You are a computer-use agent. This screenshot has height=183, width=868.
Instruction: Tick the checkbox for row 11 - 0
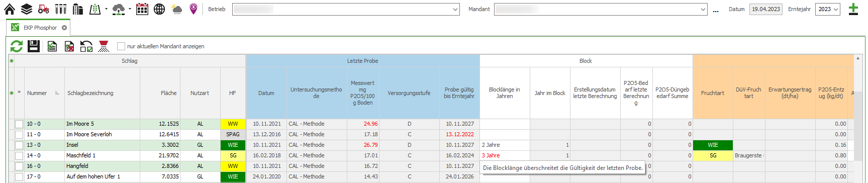(19, 135)
